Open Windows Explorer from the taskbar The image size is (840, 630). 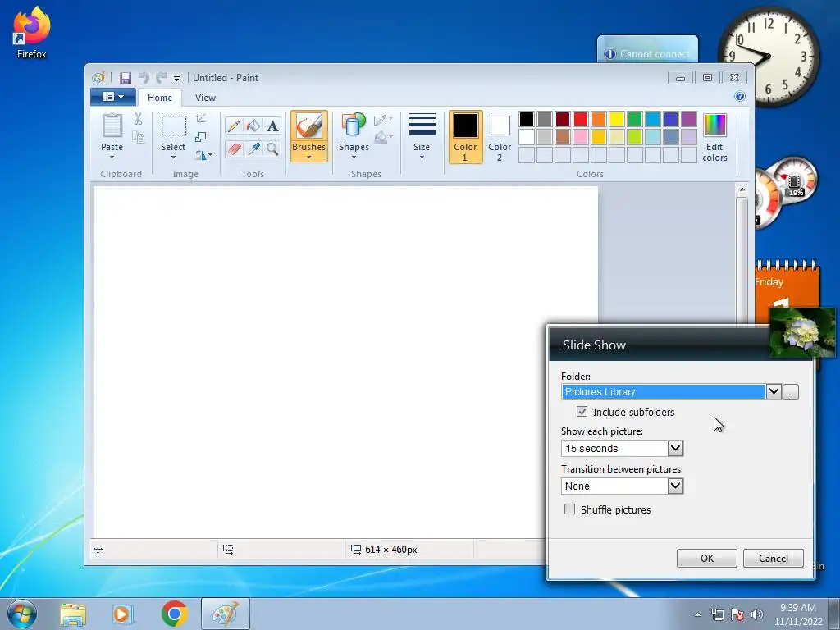(73, 614)
